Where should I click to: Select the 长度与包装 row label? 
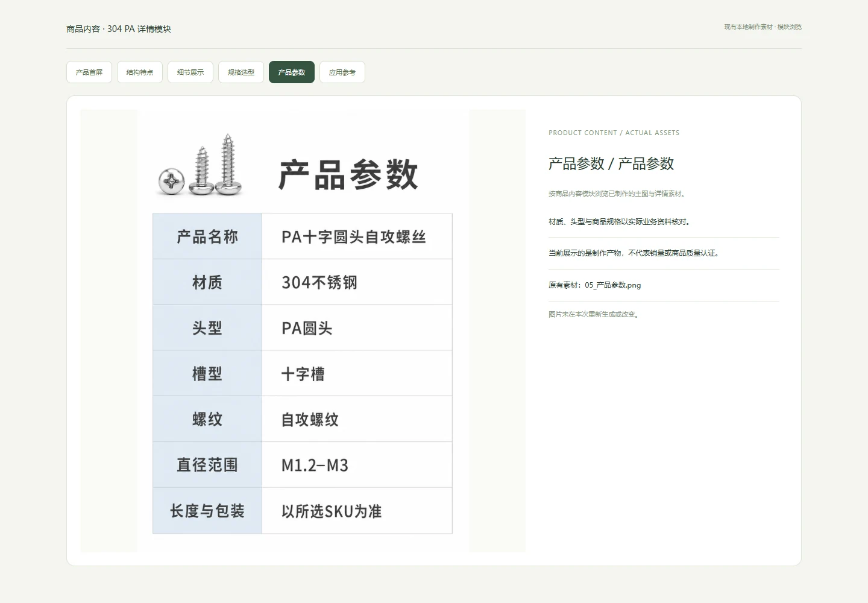point(207,511)
